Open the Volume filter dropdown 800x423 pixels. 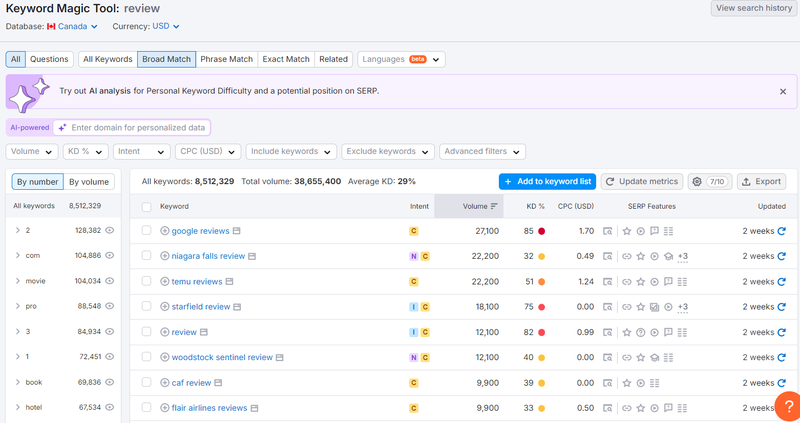[32, 152]
